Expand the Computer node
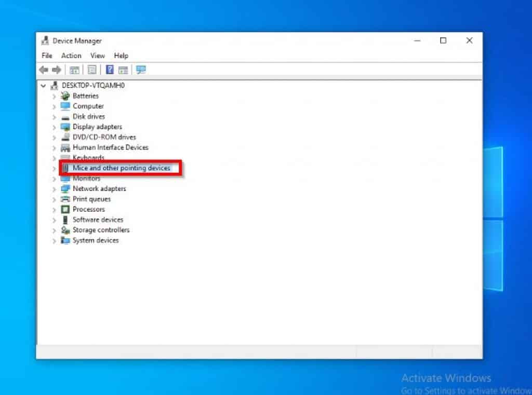Screen dimensions: 532x395 click(54, 106)
